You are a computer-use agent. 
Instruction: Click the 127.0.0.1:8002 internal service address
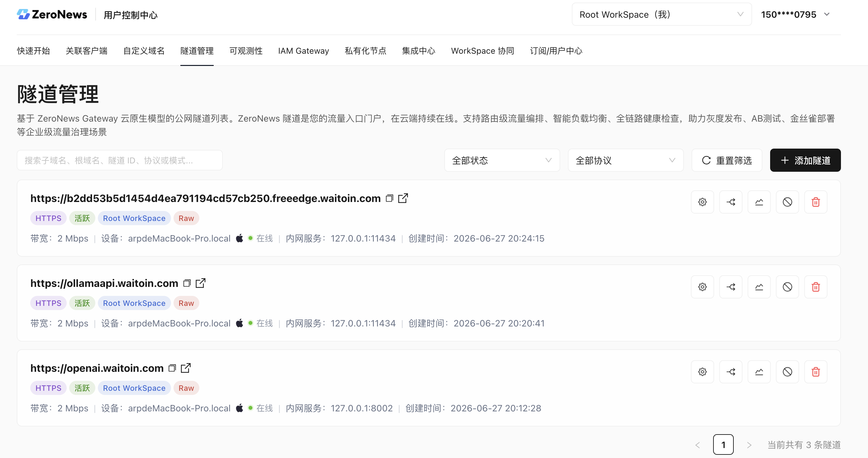[362, 408]
